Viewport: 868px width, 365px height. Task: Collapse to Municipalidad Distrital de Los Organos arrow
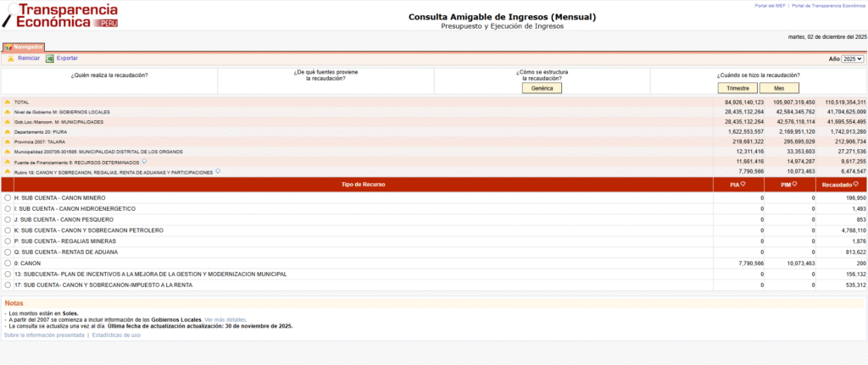pyautogui.click(x=8, y=152)
